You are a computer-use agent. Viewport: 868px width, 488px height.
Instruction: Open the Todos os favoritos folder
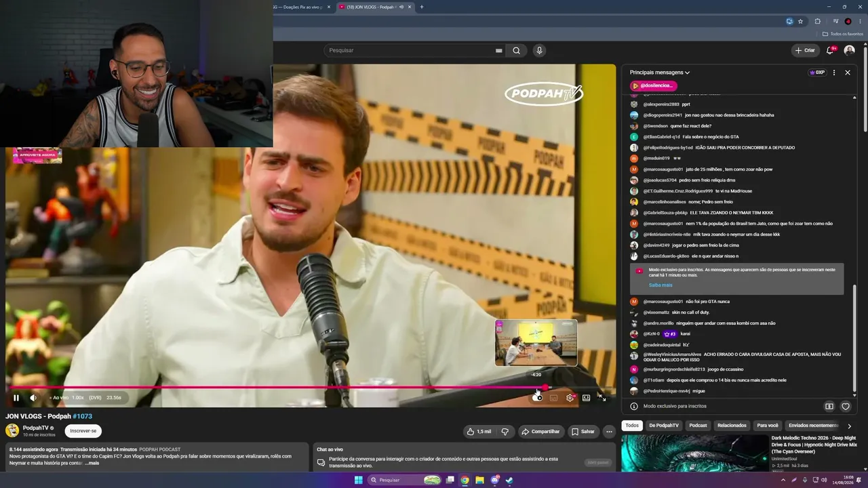pos(843,34)
